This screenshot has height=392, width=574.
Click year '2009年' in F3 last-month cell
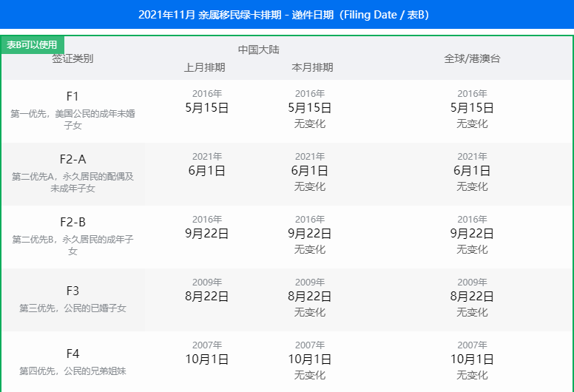click(207, 283)
